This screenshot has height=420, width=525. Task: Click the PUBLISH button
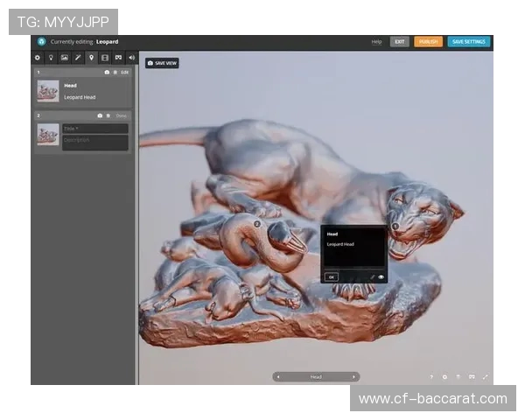[428, 42]
